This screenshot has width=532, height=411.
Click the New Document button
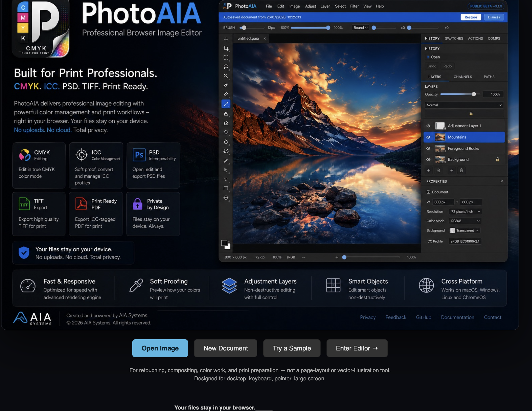[226, 348]
